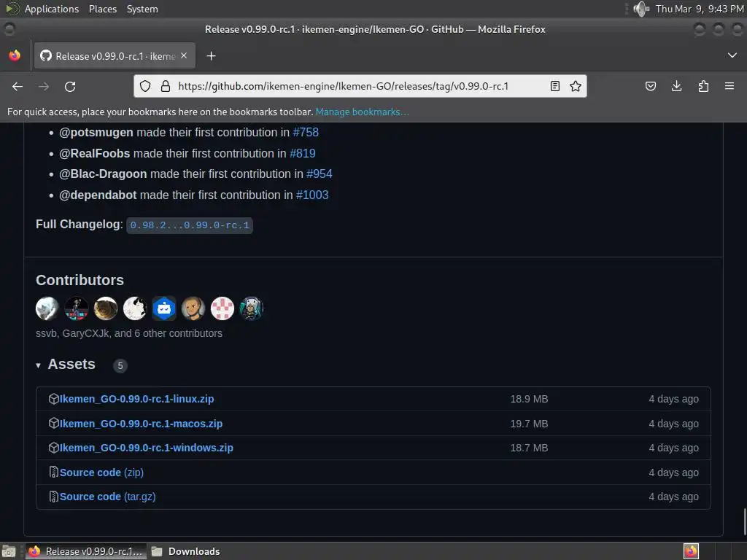
Task: Go back to the previous page
Action: 18,86
